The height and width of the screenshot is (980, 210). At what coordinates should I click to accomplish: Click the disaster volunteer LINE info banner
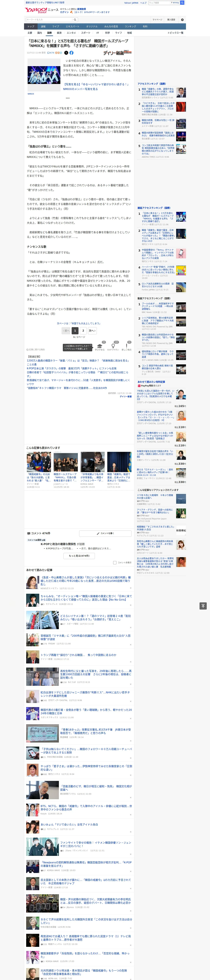pos(45,3)
